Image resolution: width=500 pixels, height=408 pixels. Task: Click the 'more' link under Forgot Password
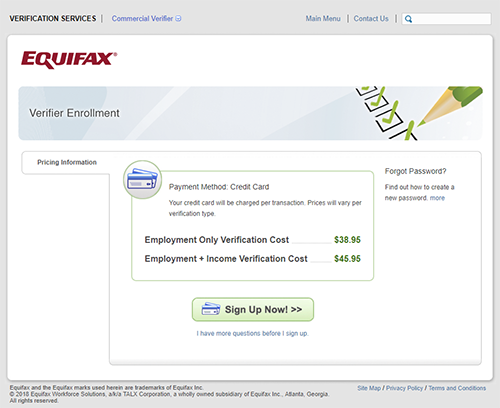[437, 198]
